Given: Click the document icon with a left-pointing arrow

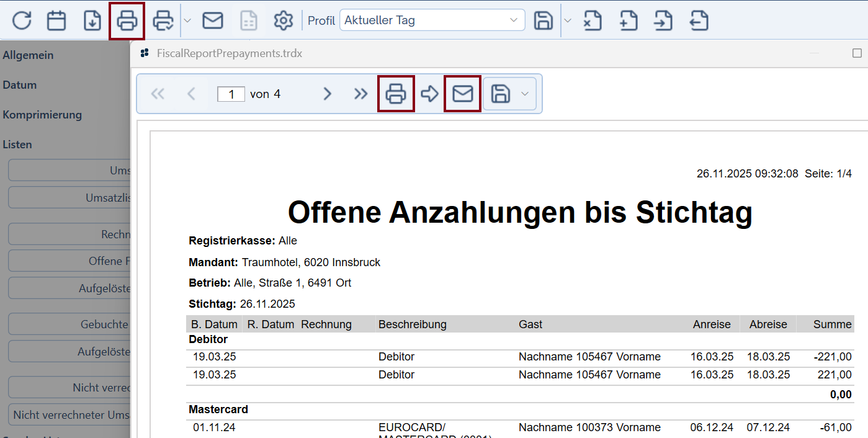Looking at the screenshot, I should pyautogui.click(x=699, y=20).
